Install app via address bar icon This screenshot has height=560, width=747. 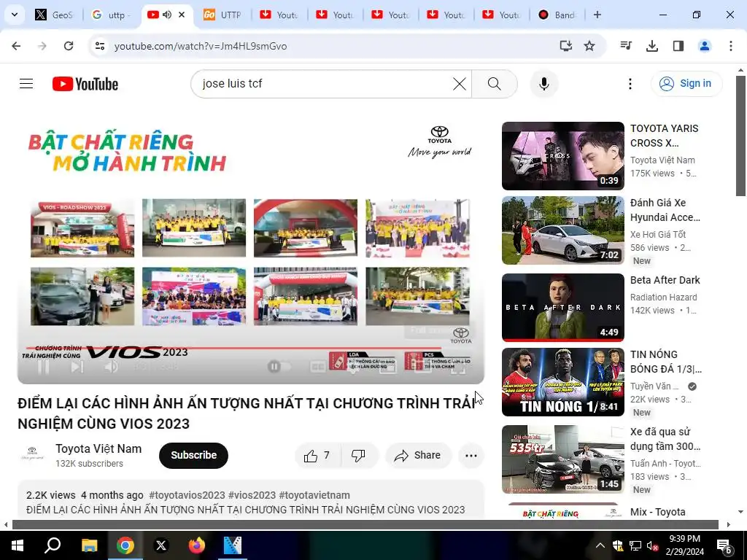click(566, 46)
